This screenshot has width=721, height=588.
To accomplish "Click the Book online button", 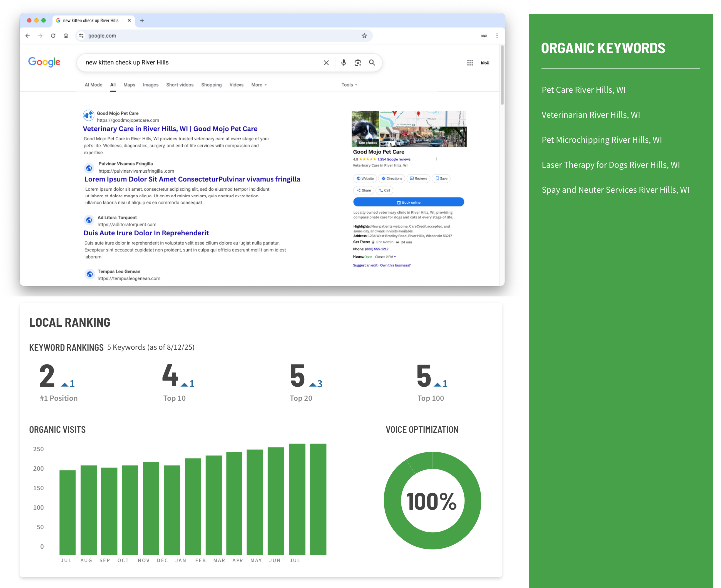I will click(408, 202).
